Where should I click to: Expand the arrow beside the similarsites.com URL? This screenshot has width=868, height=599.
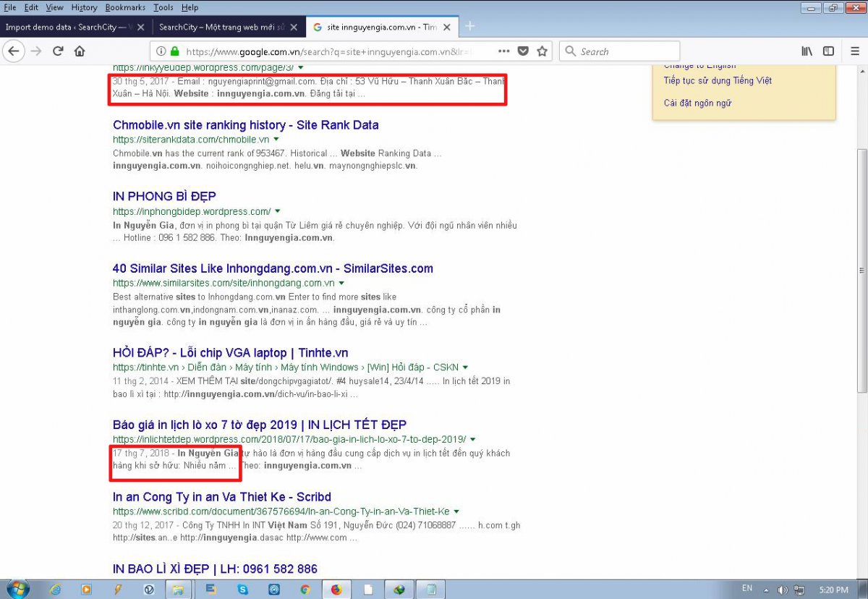pos(341,283)
